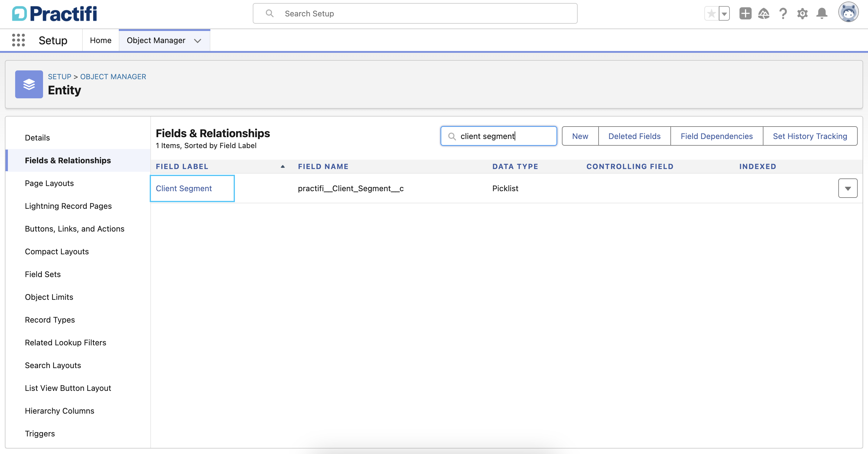Click Set History Tracking
The width and height of the screenshot is (868, 454).
pyautogui.click(x=810, y=136)
